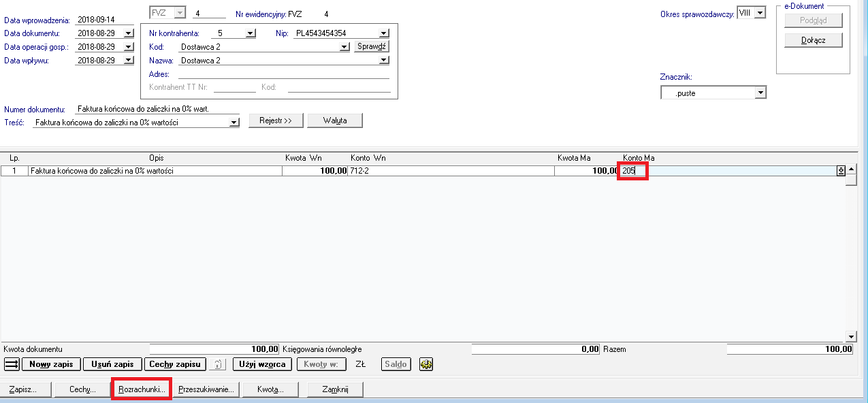868x403 pixels.
Task: Click the Kontrahent TT Nr field
Action: pyautogui.click(x=234, y=88)
